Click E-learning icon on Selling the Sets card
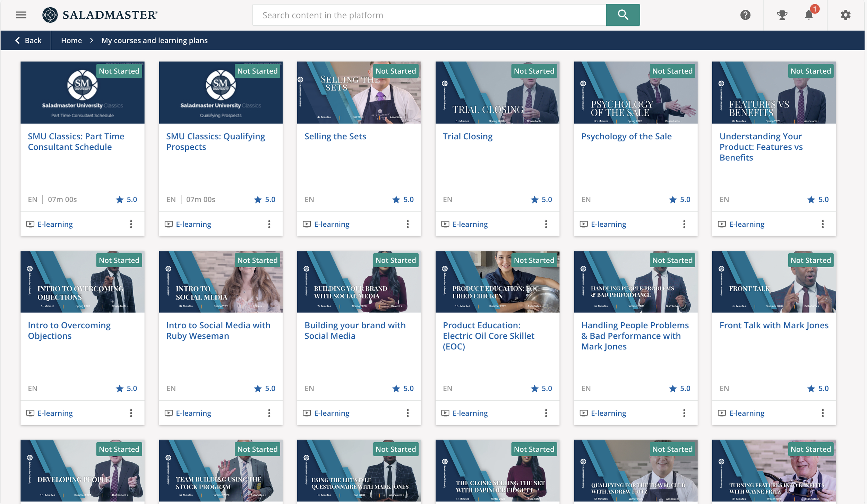This screenshot has height=504, width=867. click(307, 224)
